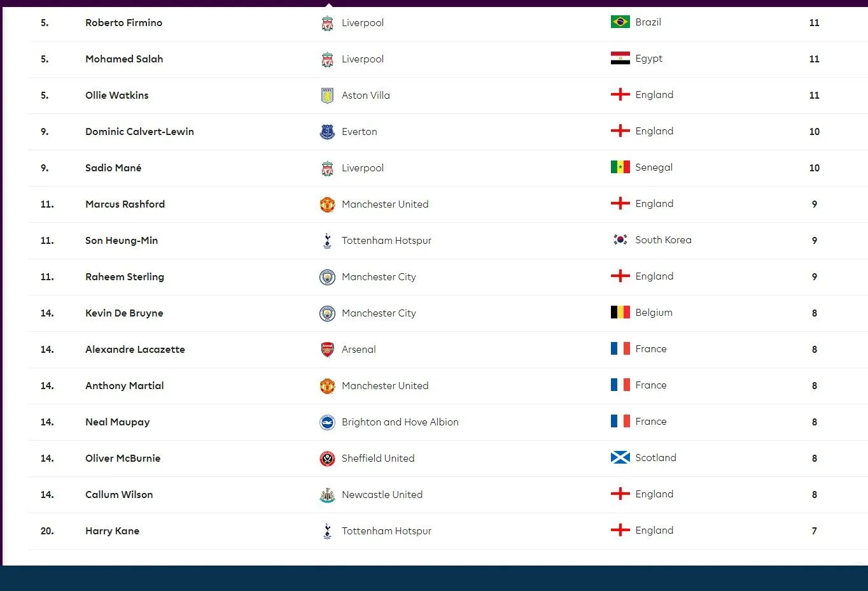Click the Brighton and Hove Albion crest
The width and height of the screenshot is (868, 591).
pyautogui.click(x=327, y=422)
